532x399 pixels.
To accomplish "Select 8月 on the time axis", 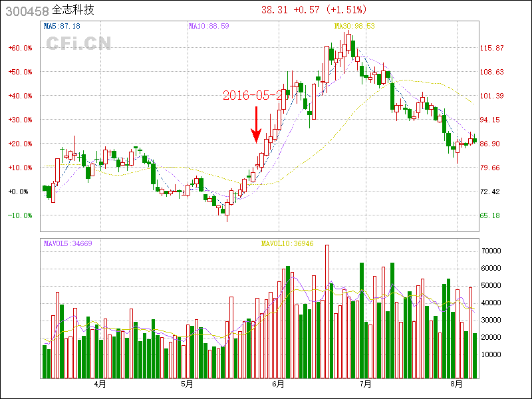I will coord(456,384).
